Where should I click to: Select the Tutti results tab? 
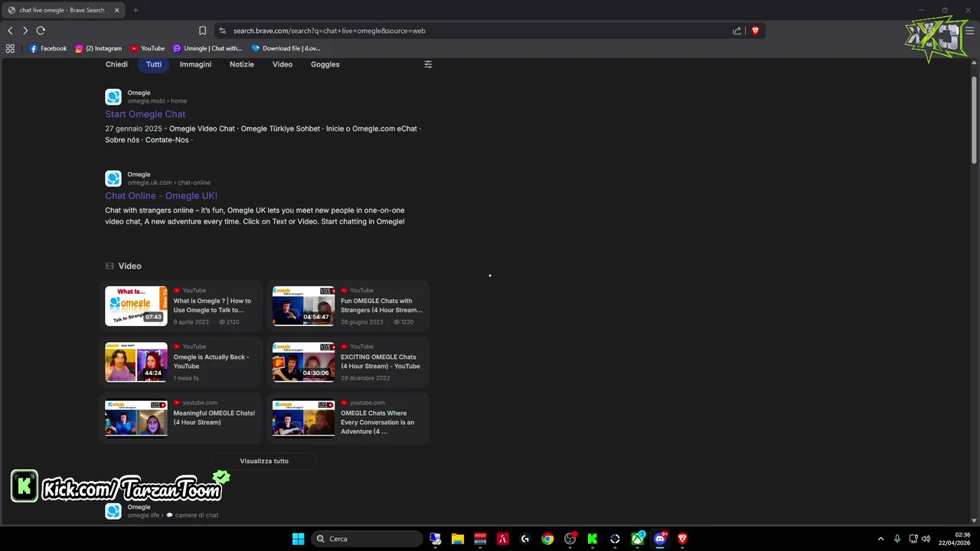pyautogui.click(x=154, y=64)
